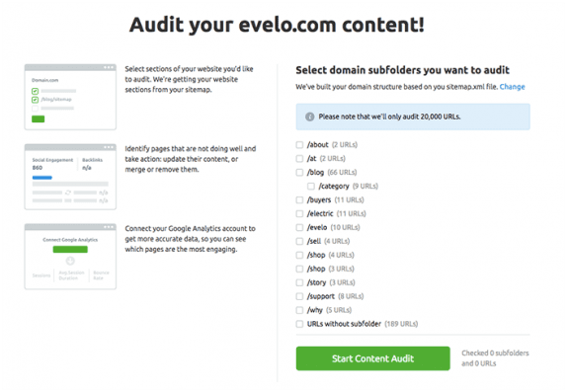
Task: Open the Change sitemap link
Action: click(512, 87)
